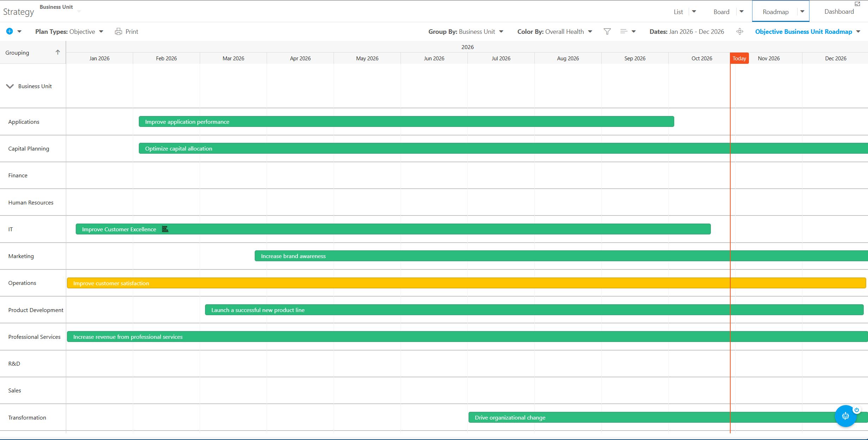This screenshot has height=440, width=868.
Task: Select the yellow Improve customer satisfaction bar
Action: (466, 283)
